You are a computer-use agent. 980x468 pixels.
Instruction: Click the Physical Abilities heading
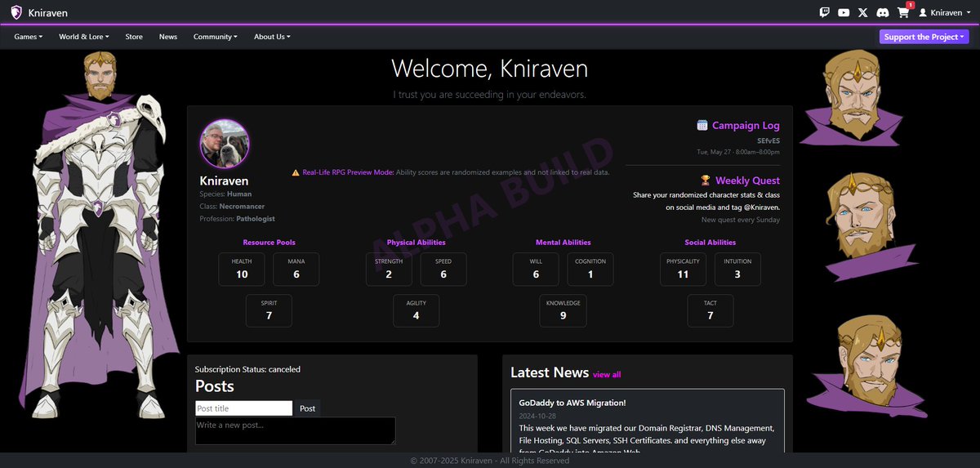point(416,243)
